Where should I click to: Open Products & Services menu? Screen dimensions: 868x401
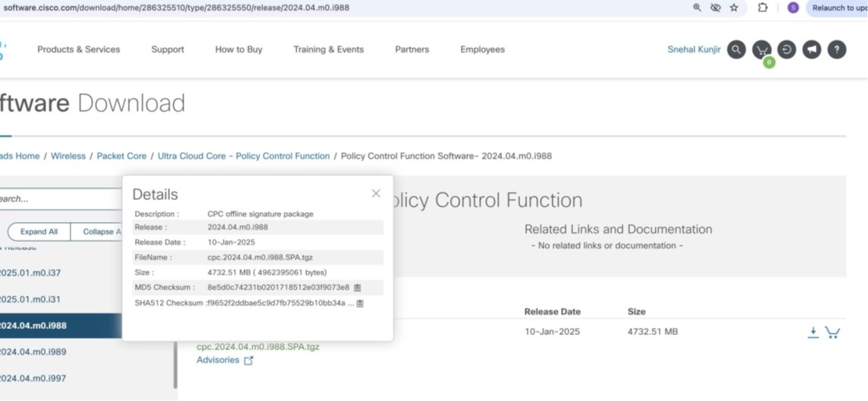coord(79,49)
